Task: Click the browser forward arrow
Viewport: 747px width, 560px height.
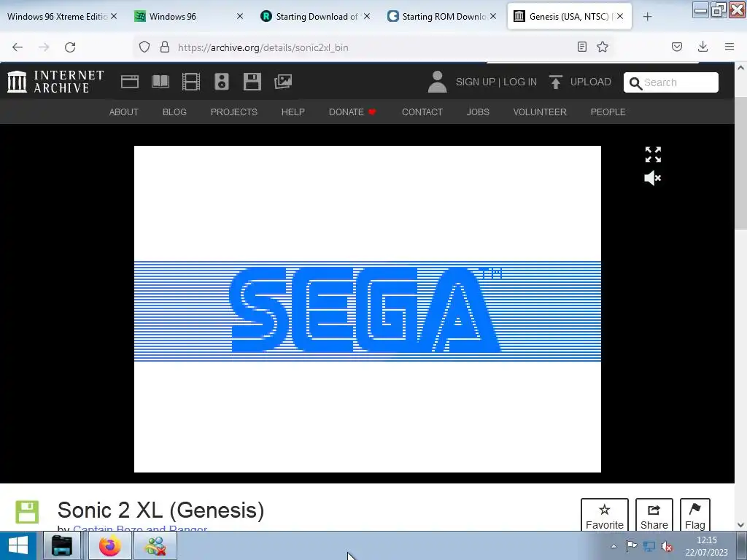Action: coord(44,47)
